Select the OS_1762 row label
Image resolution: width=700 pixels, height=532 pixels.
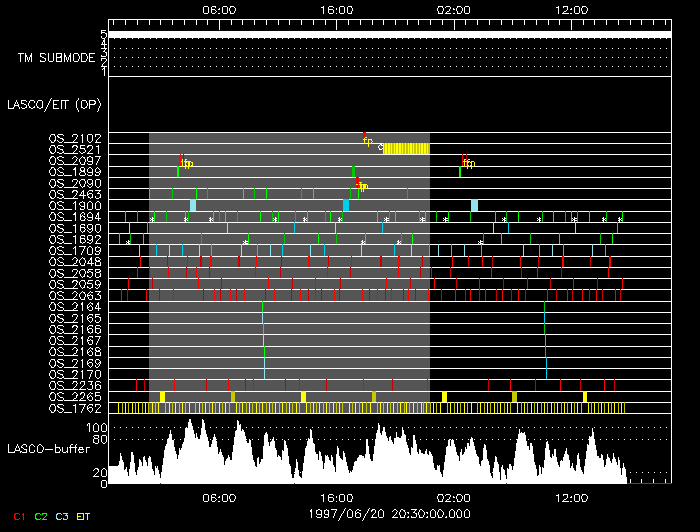(75, 408)
